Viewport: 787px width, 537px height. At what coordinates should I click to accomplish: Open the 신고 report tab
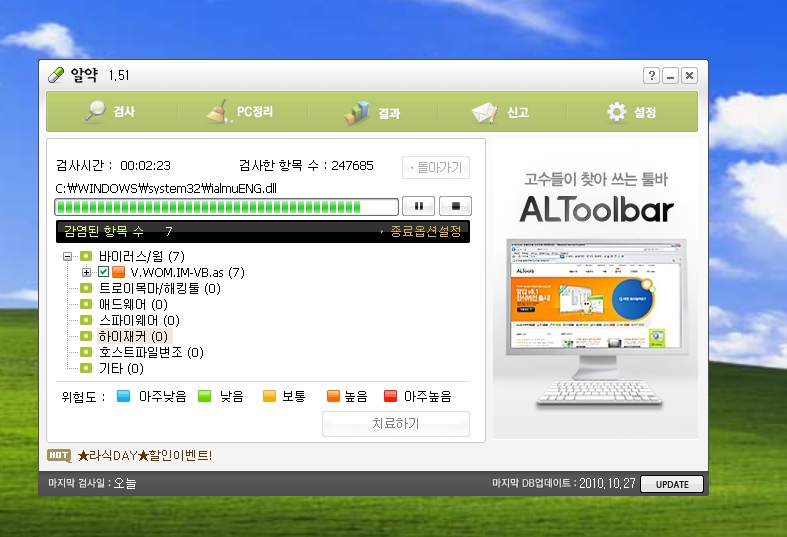tap(501, 112)
